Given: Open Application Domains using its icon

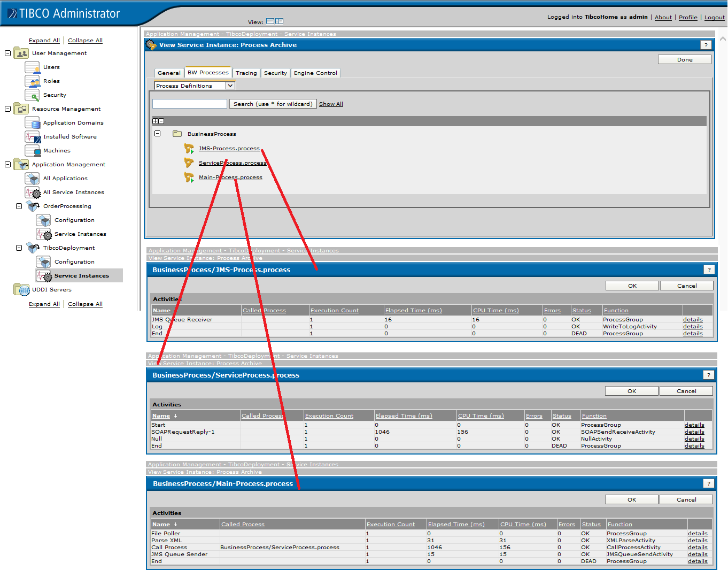Looking at the screenshot, I should [x=32, y=122].
